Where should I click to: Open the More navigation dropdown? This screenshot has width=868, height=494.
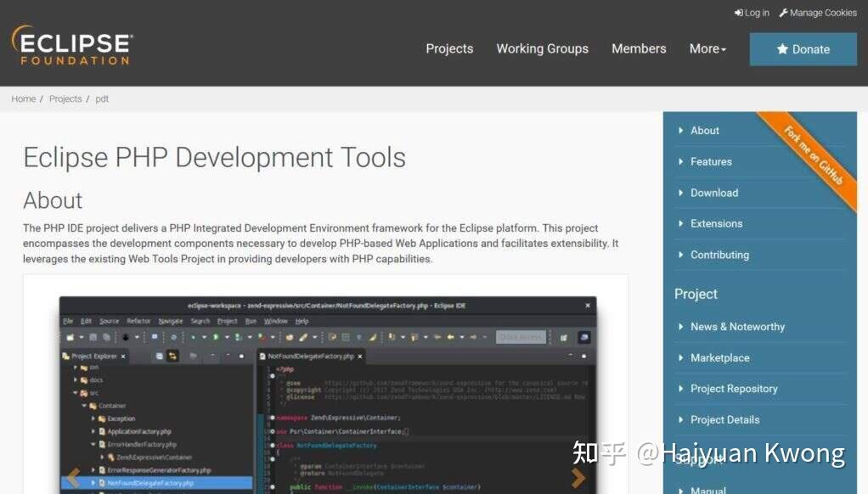(x=706, y=48)
